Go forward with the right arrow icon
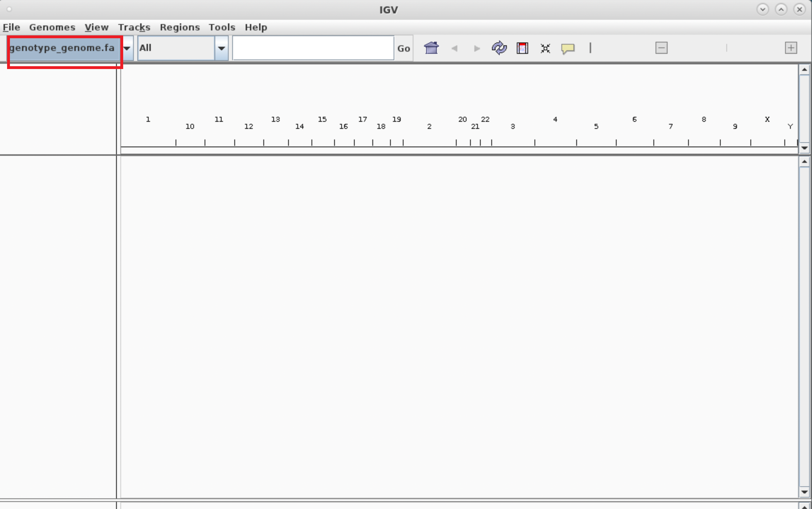The width and height of the screenshot is (812, 509). (x=477, y=48)
